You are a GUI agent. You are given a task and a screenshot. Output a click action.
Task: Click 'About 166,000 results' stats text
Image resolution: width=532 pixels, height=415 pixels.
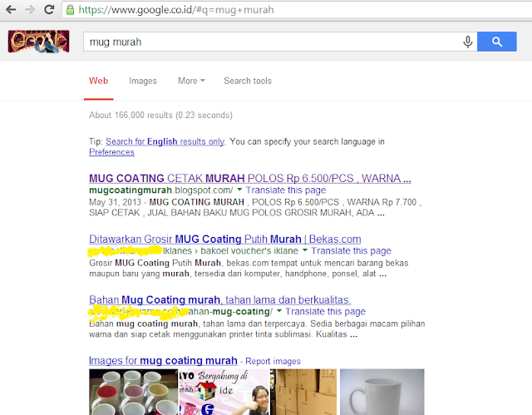tap(160, 115)
